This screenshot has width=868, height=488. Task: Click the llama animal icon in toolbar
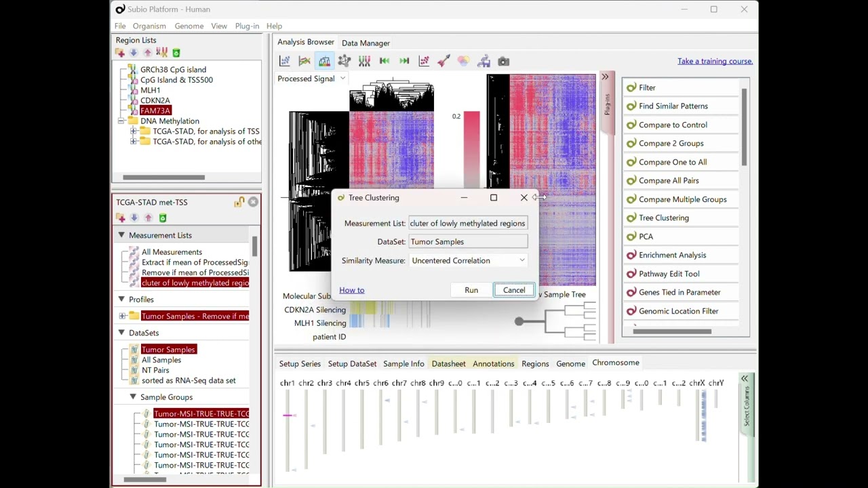pos(484,61)
